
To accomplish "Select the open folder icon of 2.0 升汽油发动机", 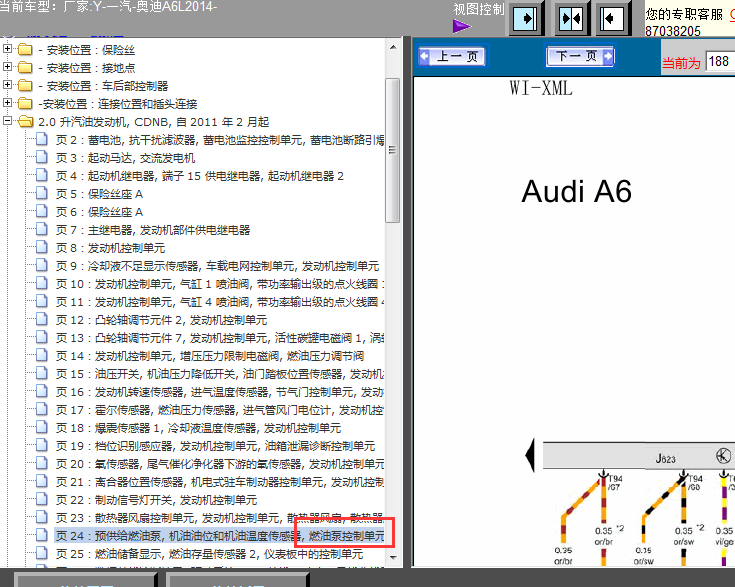I will [x=26, y=122].
